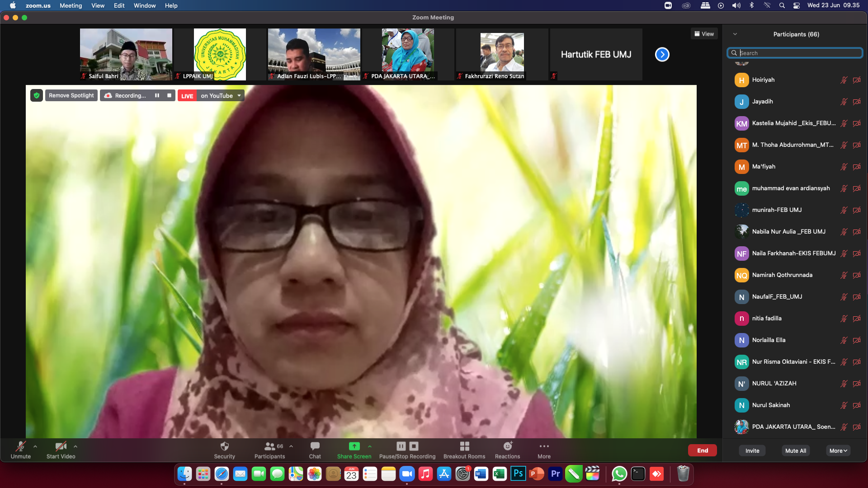Toggle video for participant Jayadih
The width and height of the screenshot is (868, 488).
857,102
